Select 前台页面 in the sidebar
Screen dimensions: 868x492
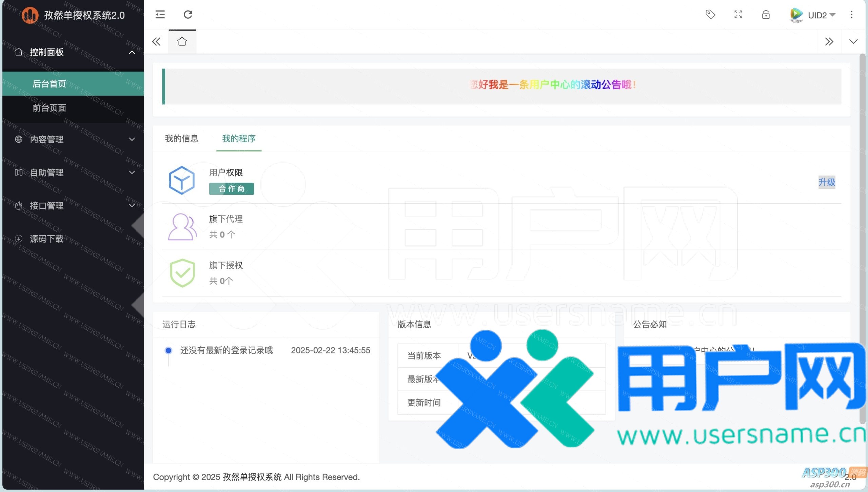tap(49, 108)
